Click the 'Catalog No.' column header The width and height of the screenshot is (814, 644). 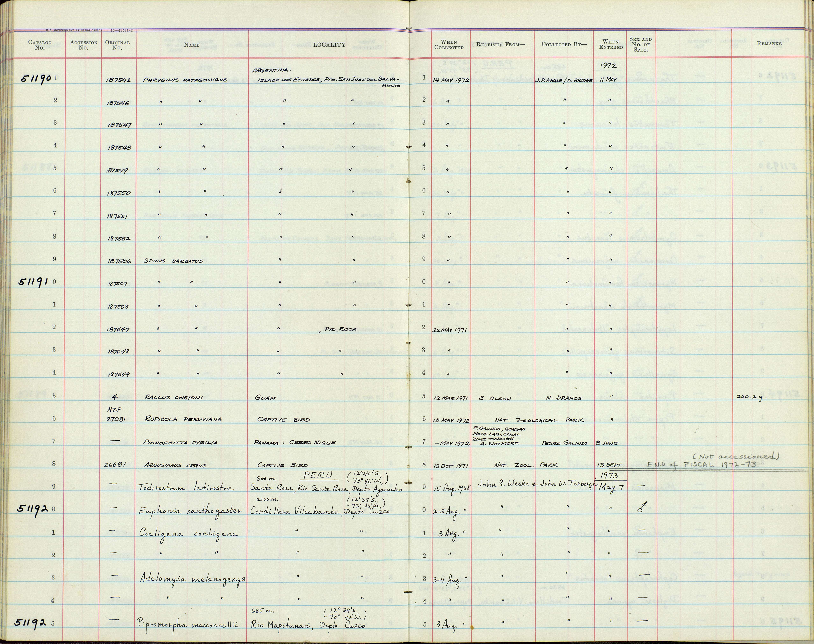40,45
